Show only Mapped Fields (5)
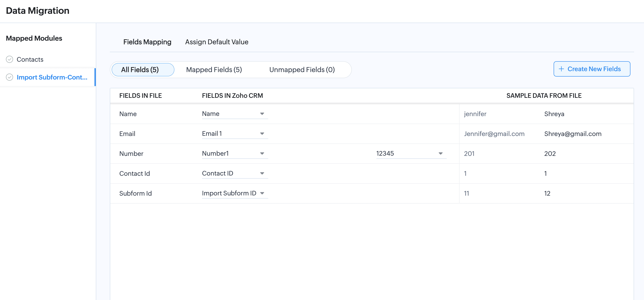 click(x=214, y=70)
